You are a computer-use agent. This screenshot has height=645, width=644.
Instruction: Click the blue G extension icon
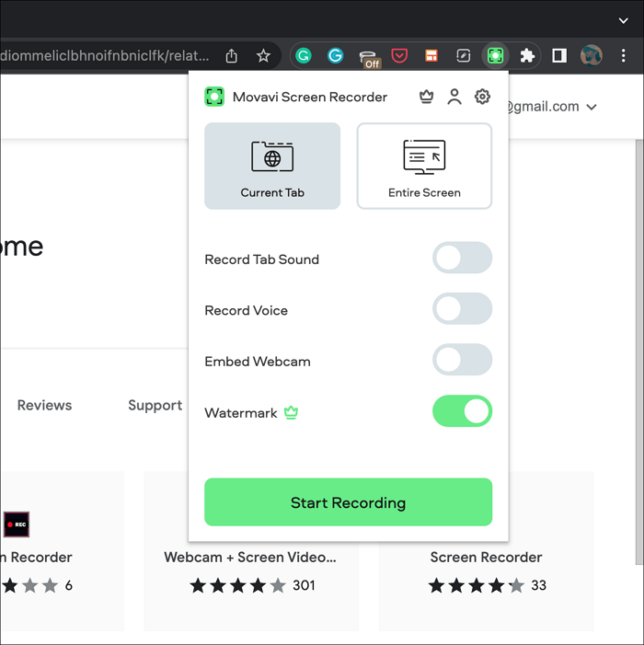[335, 55]
